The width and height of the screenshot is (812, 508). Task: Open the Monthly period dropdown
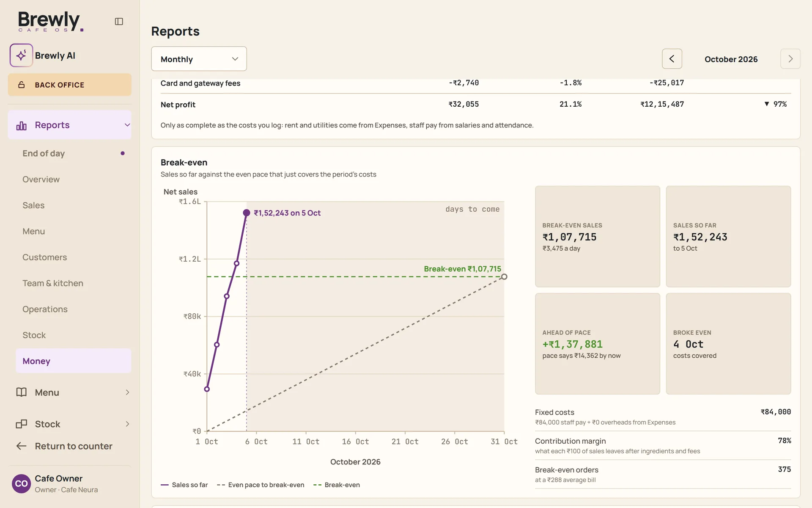tap(199, 59)
